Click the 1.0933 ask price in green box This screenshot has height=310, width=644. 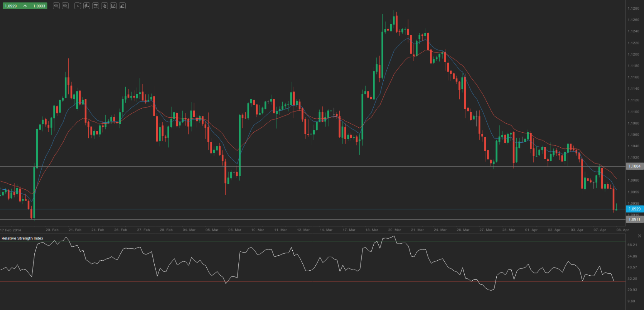tap(39, 6)
